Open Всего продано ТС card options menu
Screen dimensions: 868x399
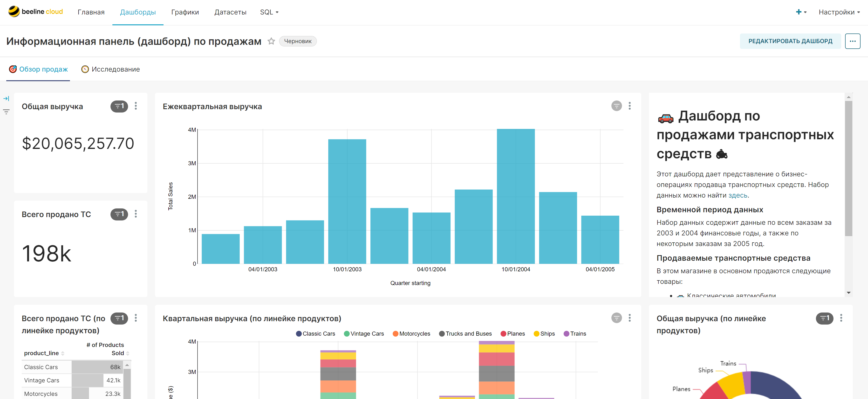pos(136,214)
